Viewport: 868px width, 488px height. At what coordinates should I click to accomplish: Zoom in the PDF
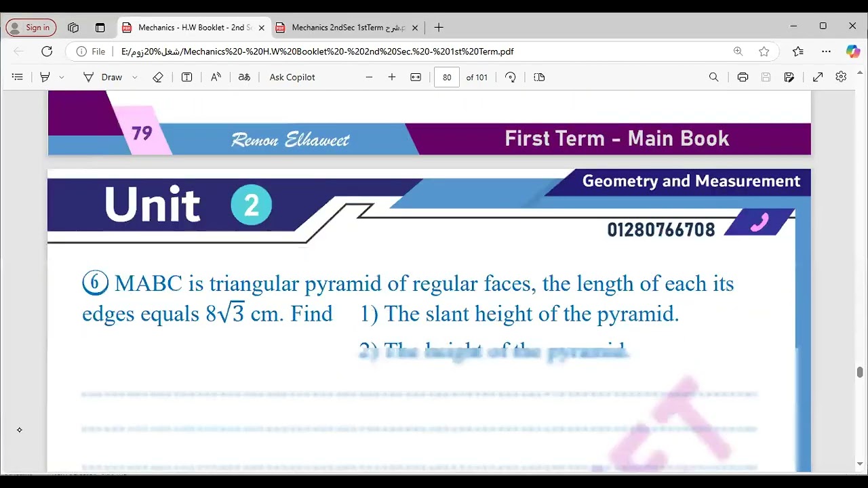[392, 77]
